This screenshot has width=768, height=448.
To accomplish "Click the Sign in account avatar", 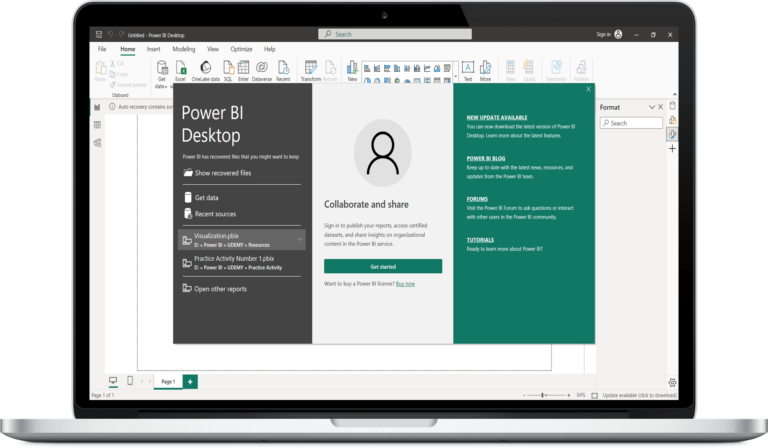I will click(x=618, y=34).
